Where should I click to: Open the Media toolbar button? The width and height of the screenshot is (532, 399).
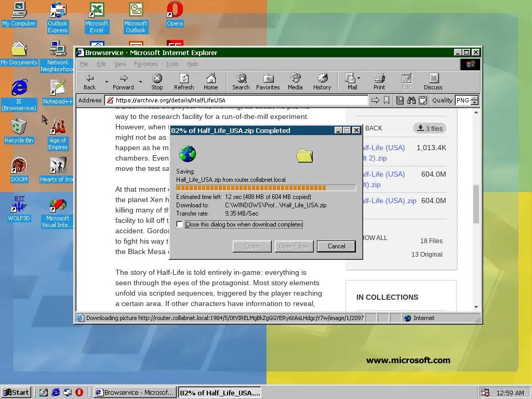pyautogui.click(x=295, y=82)
